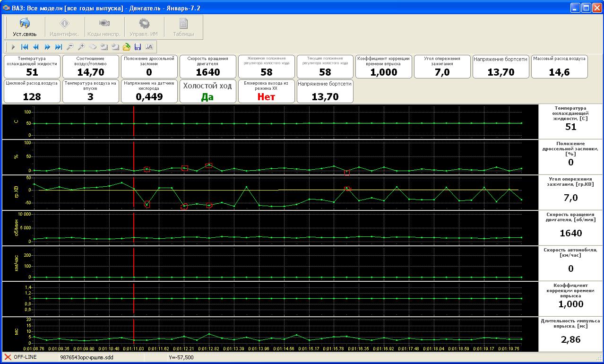Screen dimensions: 604x364
Task: Step forward with the fast-forward arrows
Action: point(47,47)
